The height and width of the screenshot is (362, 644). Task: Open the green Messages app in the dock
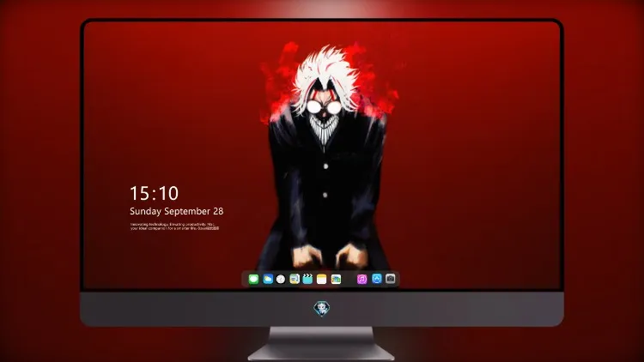[x=253, y=279]
